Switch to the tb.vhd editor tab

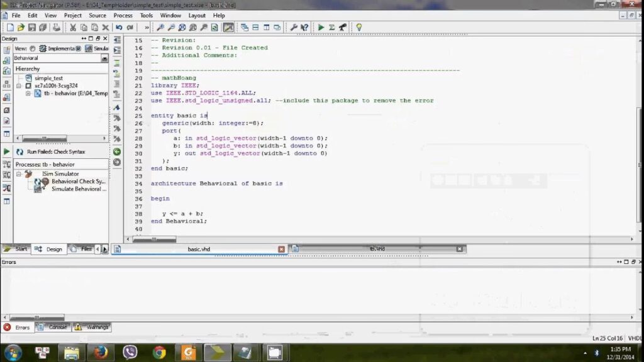click(x=377, y=249)
